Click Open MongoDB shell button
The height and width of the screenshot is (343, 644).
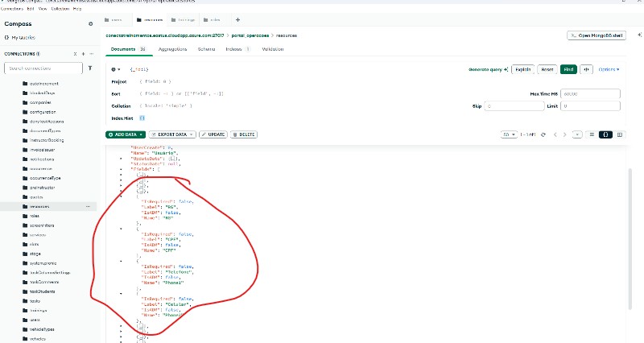(x=597, y=35)
